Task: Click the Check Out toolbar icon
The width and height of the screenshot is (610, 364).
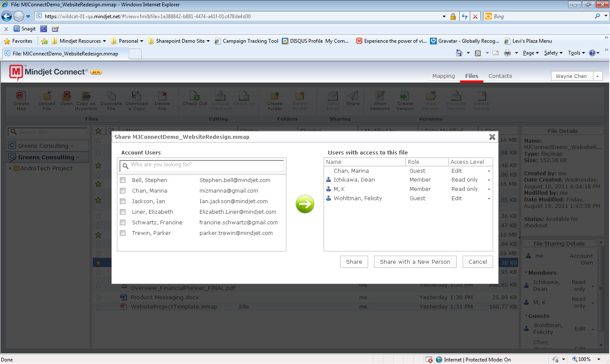Action: [195, 99]
